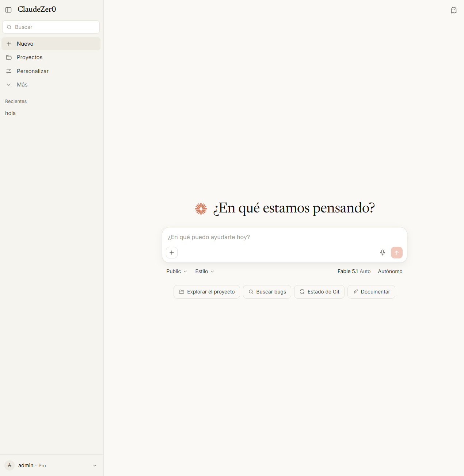Open the plus attachment menu in composer
This screenshot has width=464, height=476.
tap(172, 253)
